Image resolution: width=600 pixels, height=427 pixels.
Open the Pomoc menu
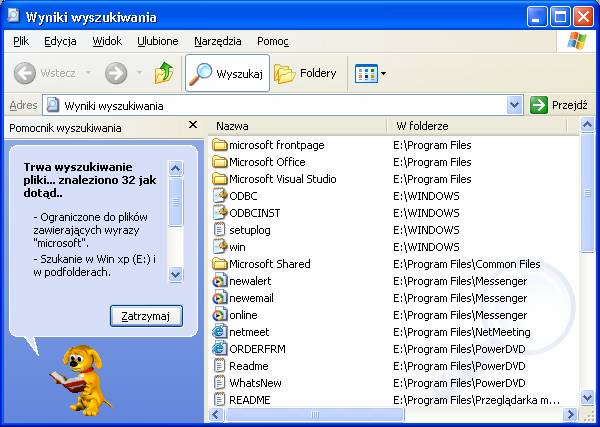[x=272, y=41]
